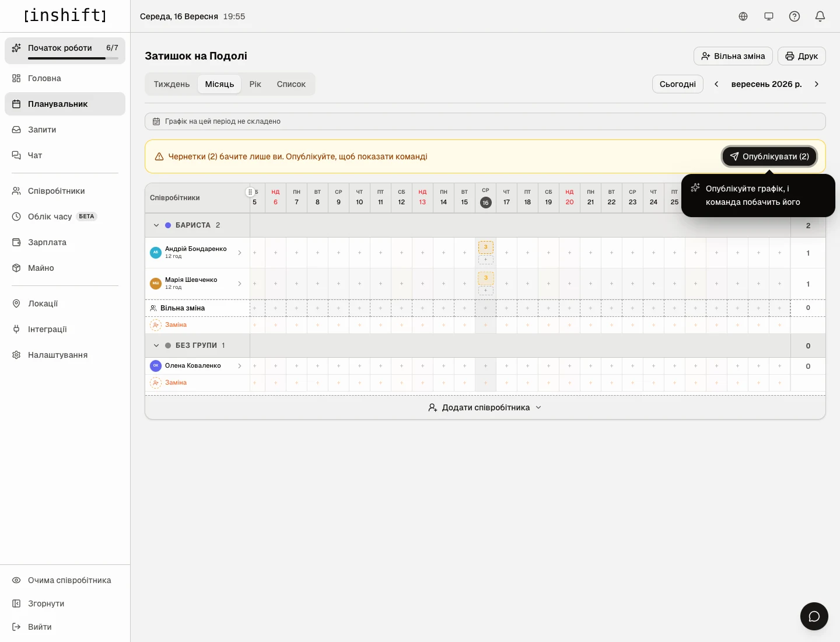Switch to the Тиждень tab

pyautogui.click(x=171, y=84)
